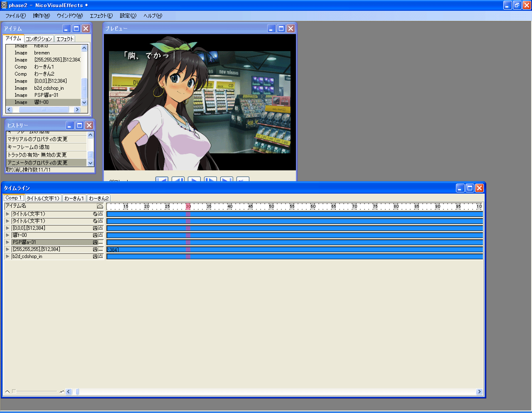
Task: Click frame 30 on the timeline ruler
Action: coord(188,206)
